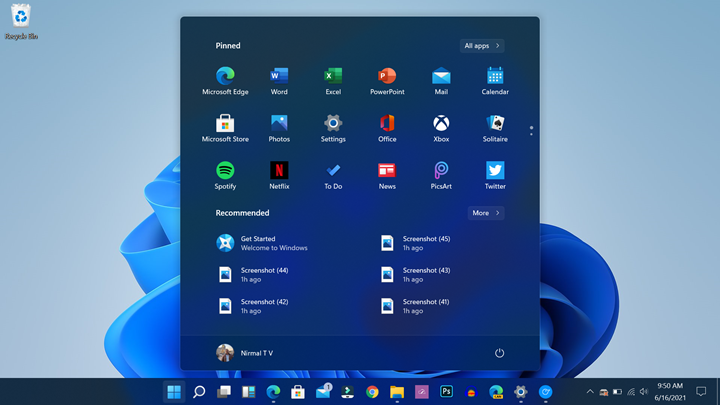
Task: Open the Twitter app
Action: 495,175
